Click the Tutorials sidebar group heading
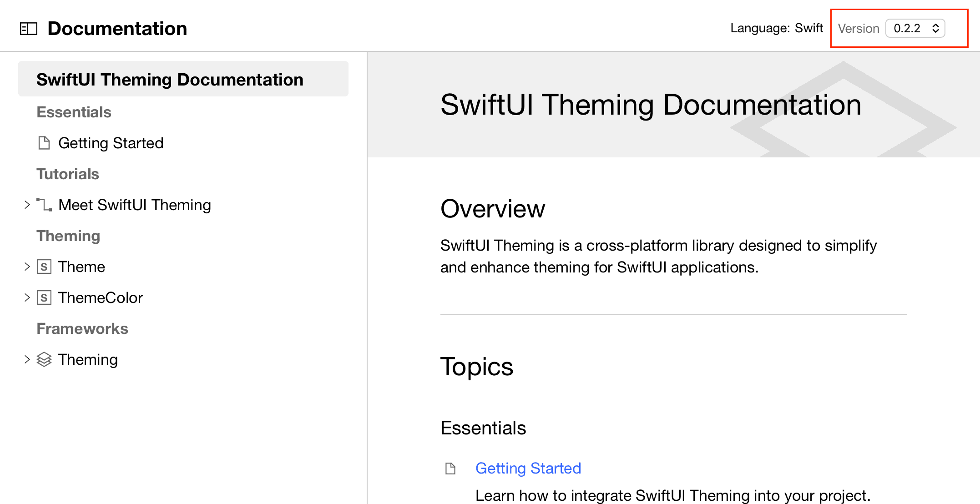The height and width of the screenshot is (504, 980). (x=68, y=174)
